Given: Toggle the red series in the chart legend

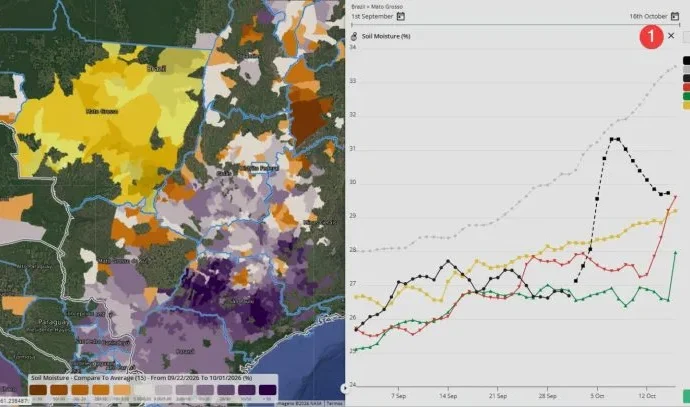Looking at the screenshot, I should click(x=686, y=87).
